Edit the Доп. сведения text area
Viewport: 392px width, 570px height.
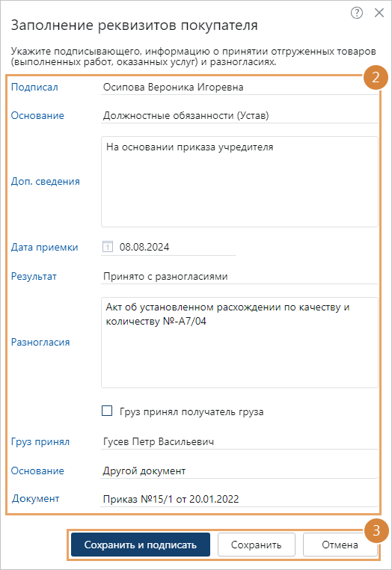(x=239, y=182)
